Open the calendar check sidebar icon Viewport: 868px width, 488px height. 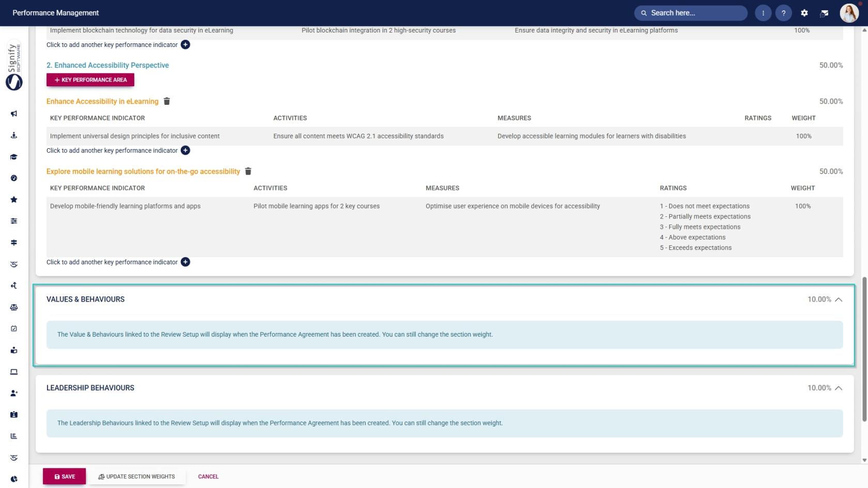point(14,328)
